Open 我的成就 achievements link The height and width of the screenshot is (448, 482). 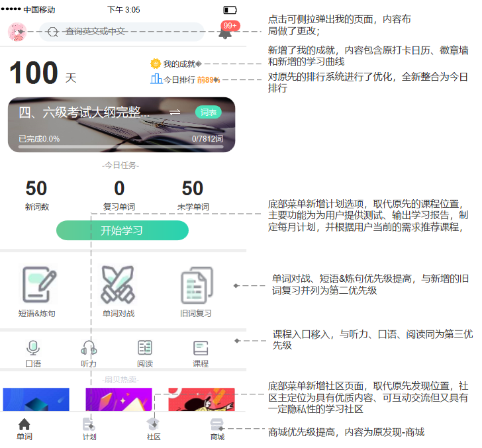pos(179,64)
